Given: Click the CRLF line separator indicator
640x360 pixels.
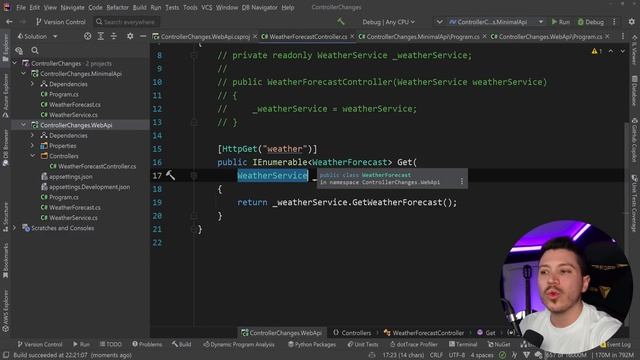Looking at the screenshot, I should 436,355.
